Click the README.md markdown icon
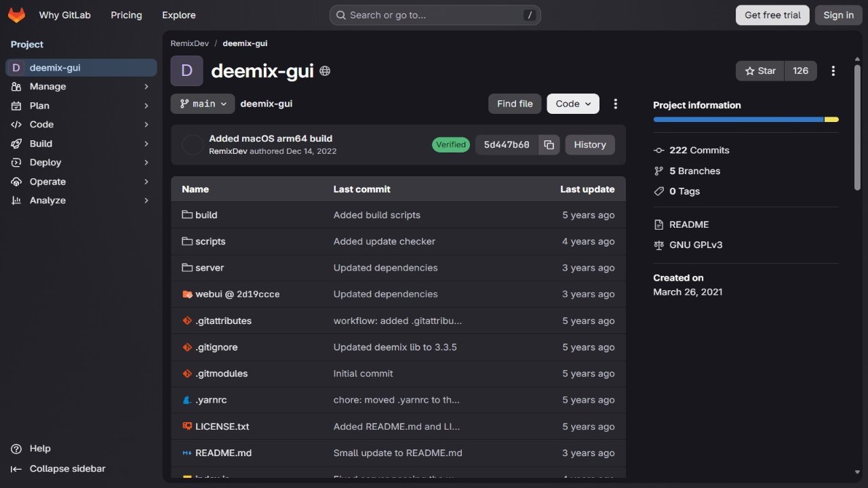Image resolution: width=868 pixels, height=488 pixels. coord(187,453)
